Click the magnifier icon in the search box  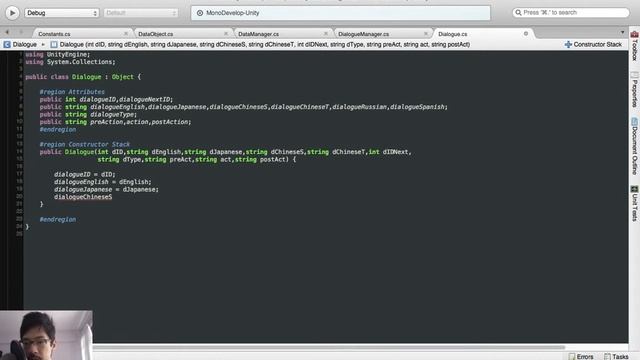(x=518, y=13)
